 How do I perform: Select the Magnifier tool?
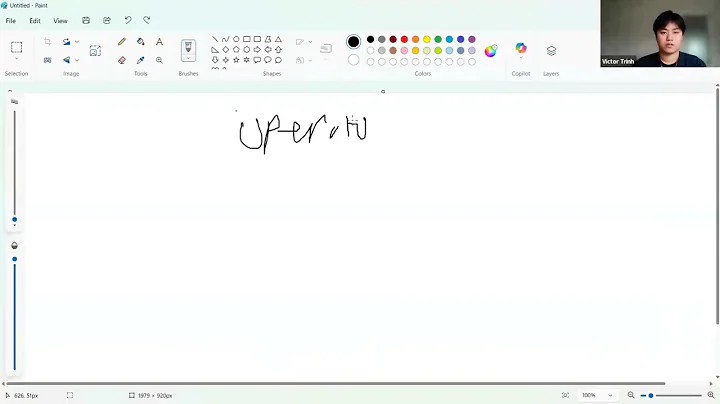pyautogui.click(x=159, y=60)
